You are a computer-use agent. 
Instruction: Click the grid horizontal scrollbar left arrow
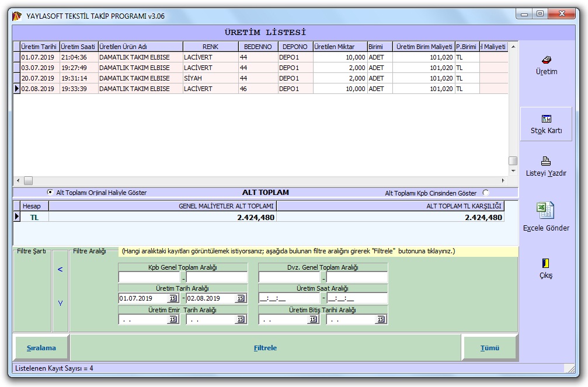point(18,180)
